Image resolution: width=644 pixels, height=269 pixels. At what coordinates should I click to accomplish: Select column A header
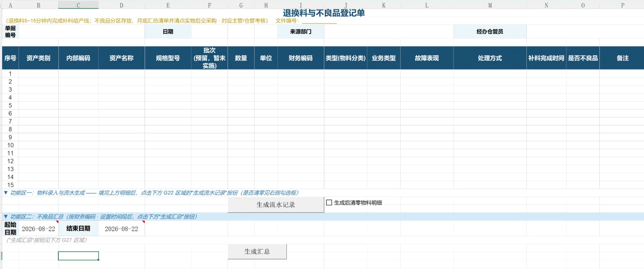[10, 5]
